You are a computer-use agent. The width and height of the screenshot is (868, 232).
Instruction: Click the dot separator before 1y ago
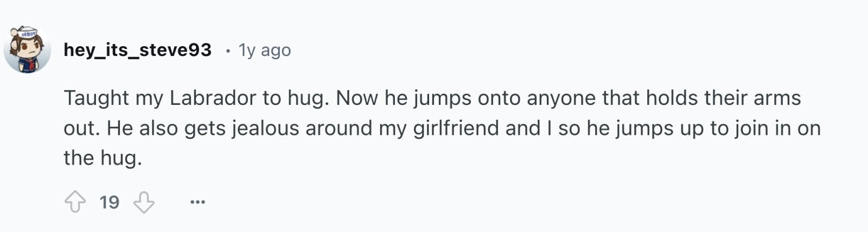coord(228,51)
